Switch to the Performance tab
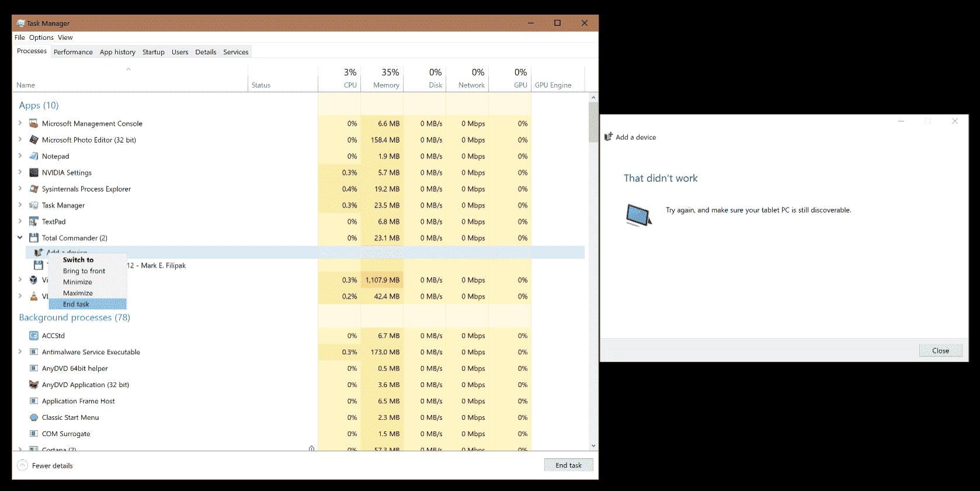The height and width of the screenshot is (491, 980). tap(73, 52)
